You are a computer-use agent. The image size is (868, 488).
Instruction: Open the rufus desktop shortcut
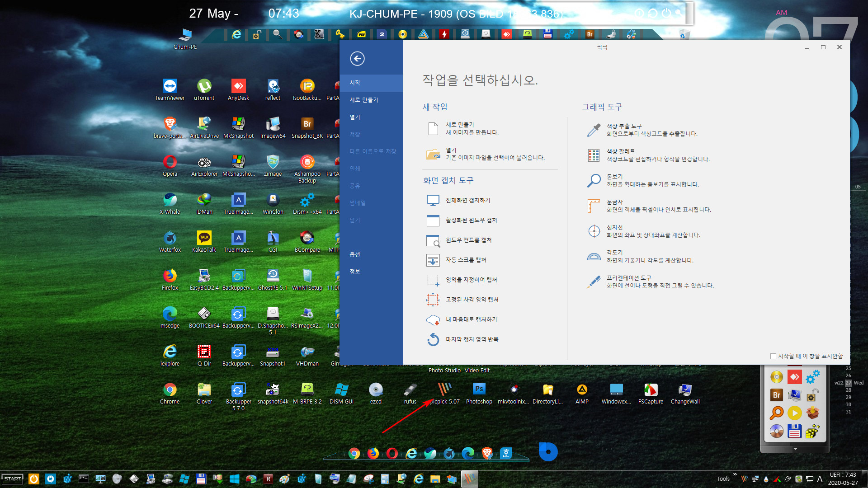pyautogui.click(x=410, y=393)
